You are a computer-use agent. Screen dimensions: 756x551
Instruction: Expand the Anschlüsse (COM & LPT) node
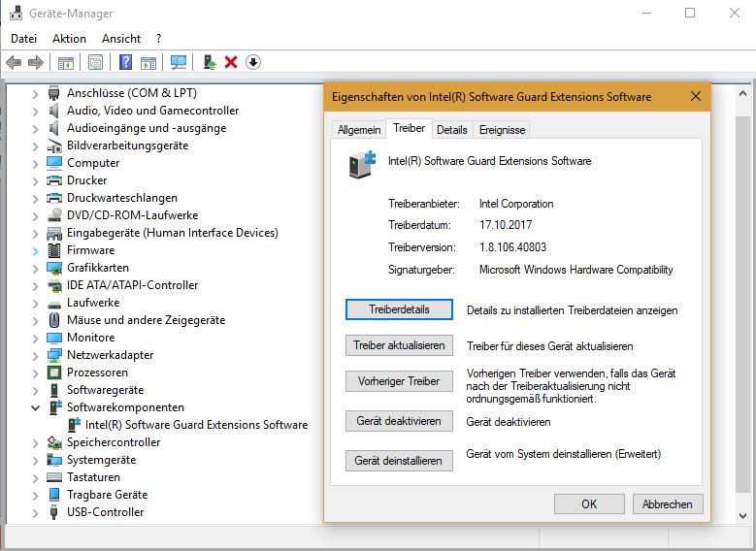[x=35, y=94]
